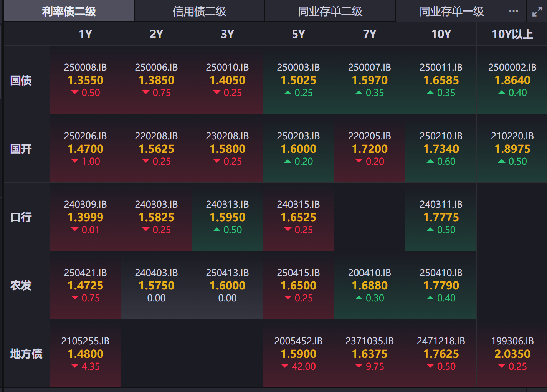Open bond 240311.IB cell

coord(441,217)
